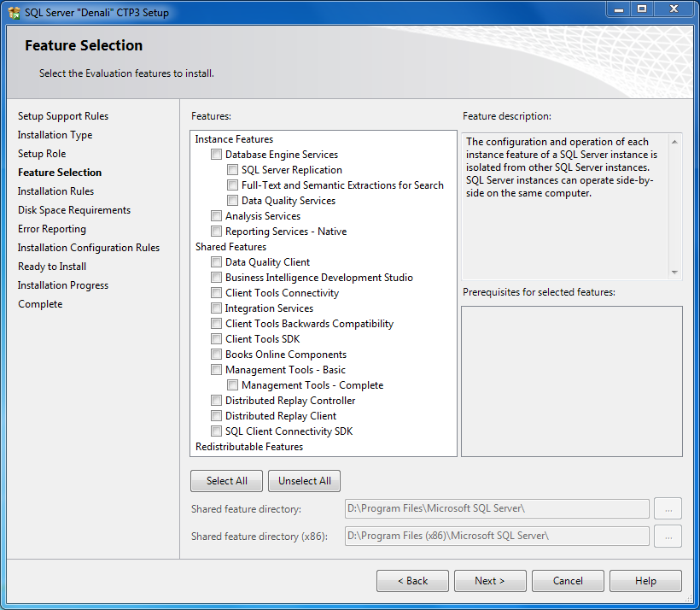Select the Redistributable Features heading
Screen dimensions: 700x610
[x=249, y=447]
